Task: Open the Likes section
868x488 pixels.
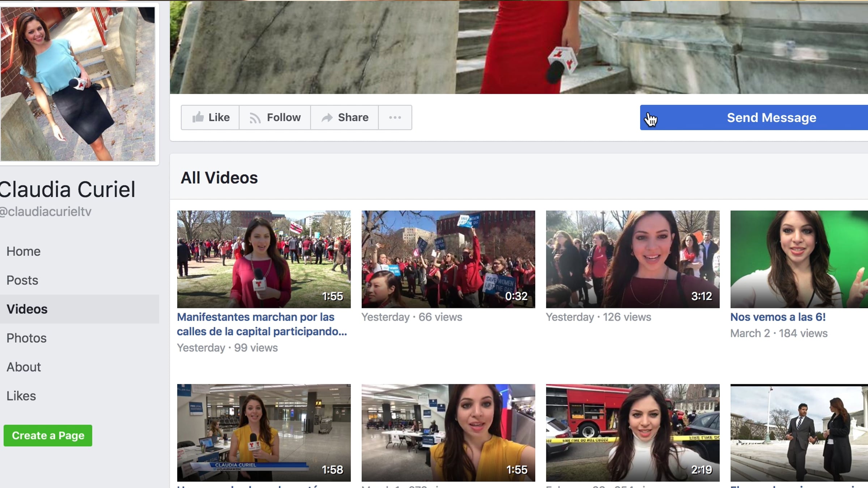Action: (21, 396)
